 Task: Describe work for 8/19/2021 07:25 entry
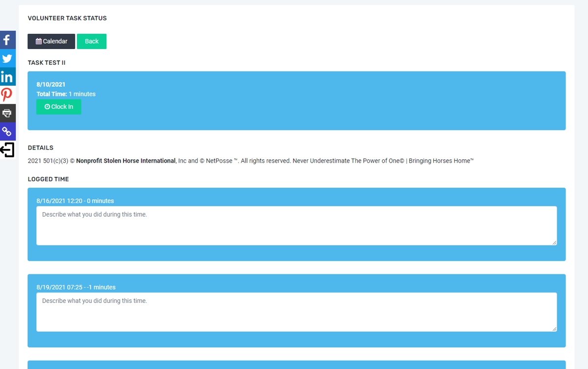(296, 312)
